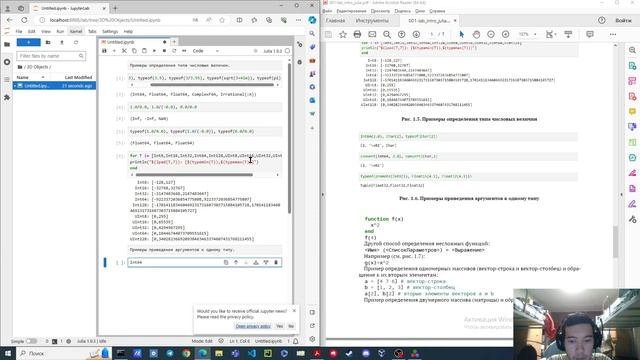The image size is (640, 360).
Task: Zoom in on the PDF with plus icon
Action: 506,34
